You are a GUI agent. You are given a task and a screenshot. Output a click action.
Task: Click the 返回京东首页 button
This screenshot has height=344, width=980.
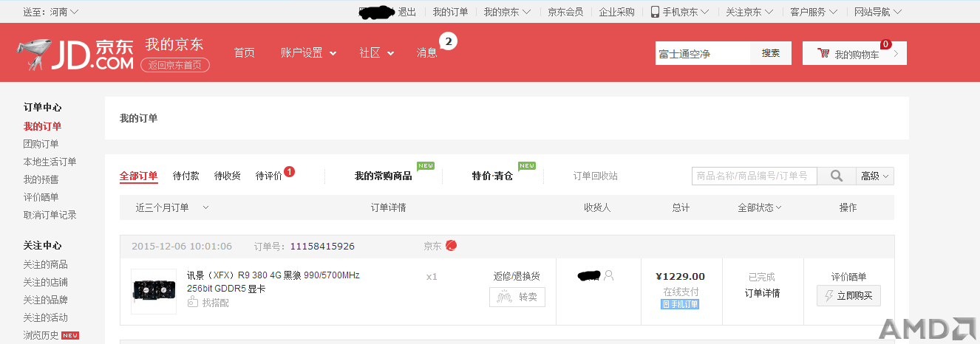pyautogui.click(x=175, y=65)
